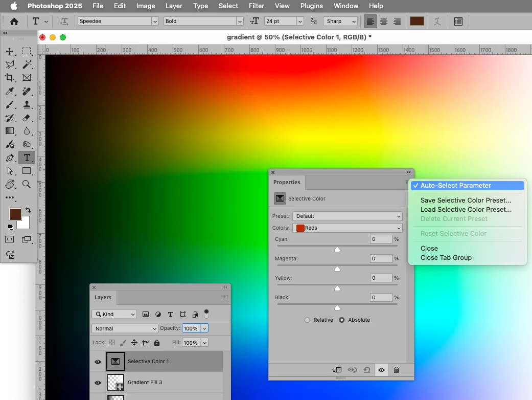Screen dimensions: 532x400
Task: Toggle lock transparent pixels
Action: click(x=111, y=343)
